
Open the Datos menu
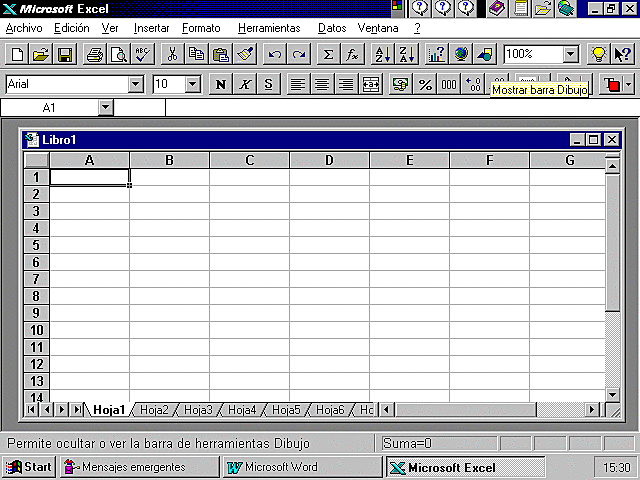pos(332,28)
